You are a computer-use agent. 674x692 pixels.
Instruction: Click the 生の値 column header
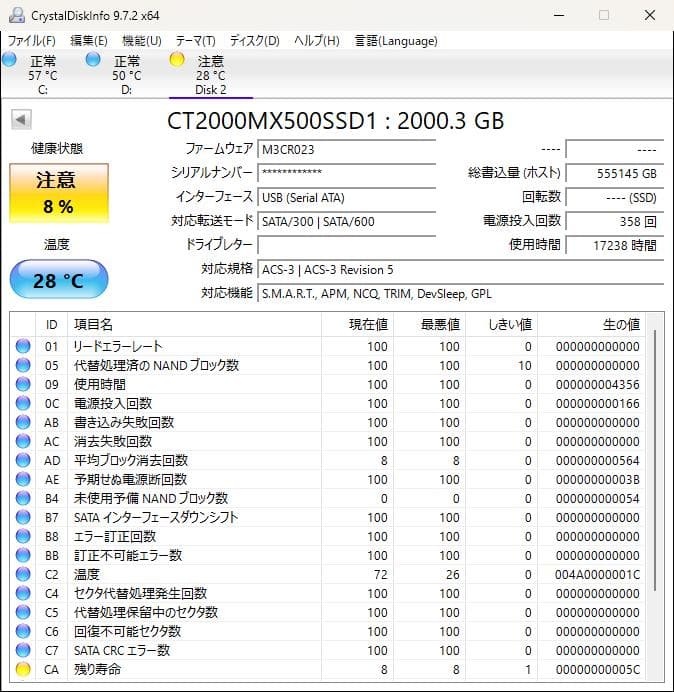tap(591, 325)
